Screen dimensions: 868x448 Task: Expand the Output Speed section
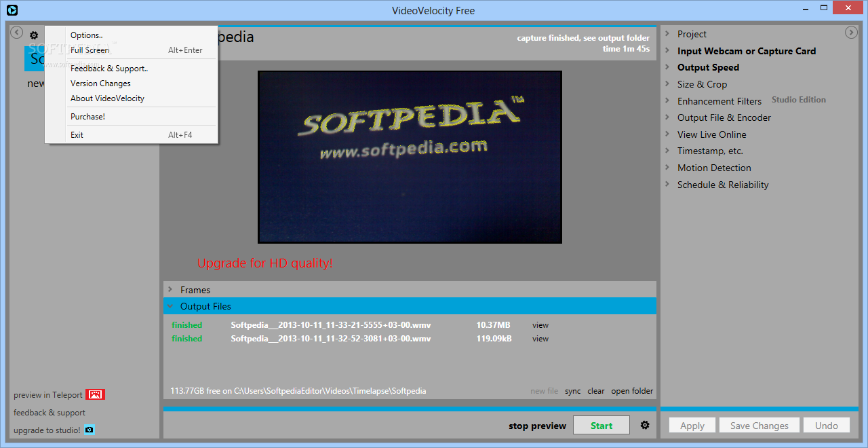708,67
